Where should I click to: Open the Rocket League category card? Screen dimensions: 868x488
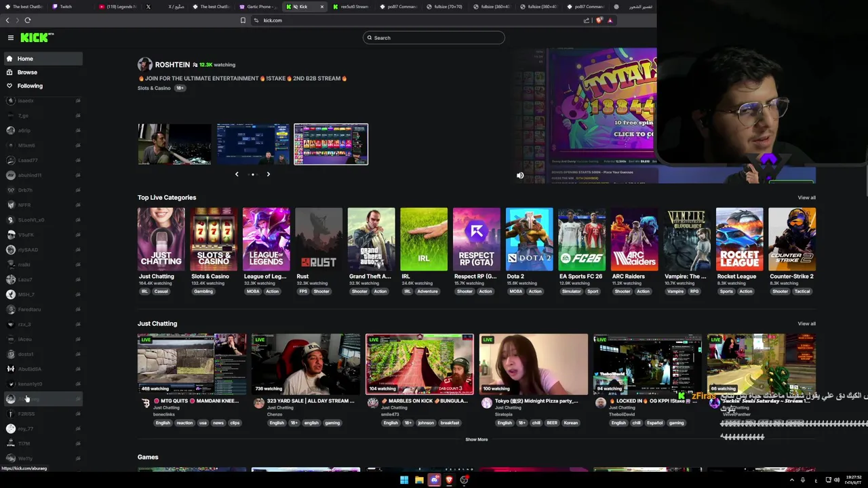click(739, 239)
